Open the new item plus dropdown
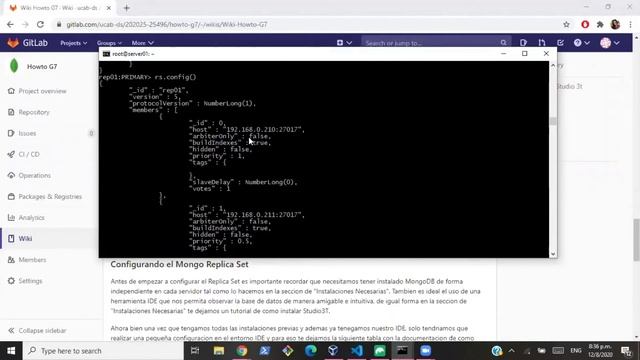This screenshot has width=640, height=360. pyautogui.click(x=344, y=42)
